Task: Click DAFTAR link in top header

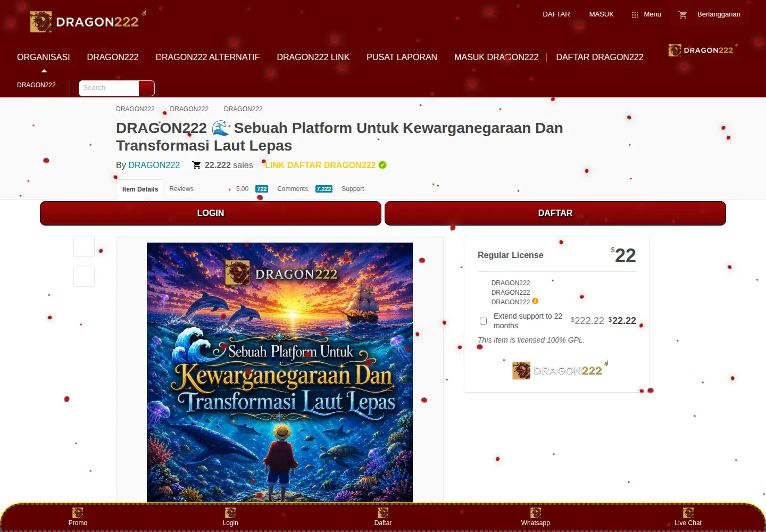Action: click(x=556, y=14)
